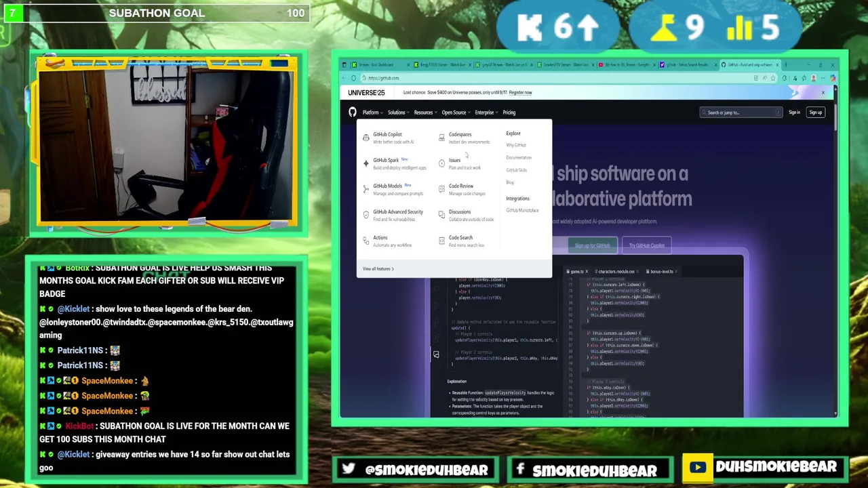Image resolution: width=868 pixels, height=488 pixels.
Task: Click the GitHub Copilot icon in Platform menu
Action: tap(366, 138)
